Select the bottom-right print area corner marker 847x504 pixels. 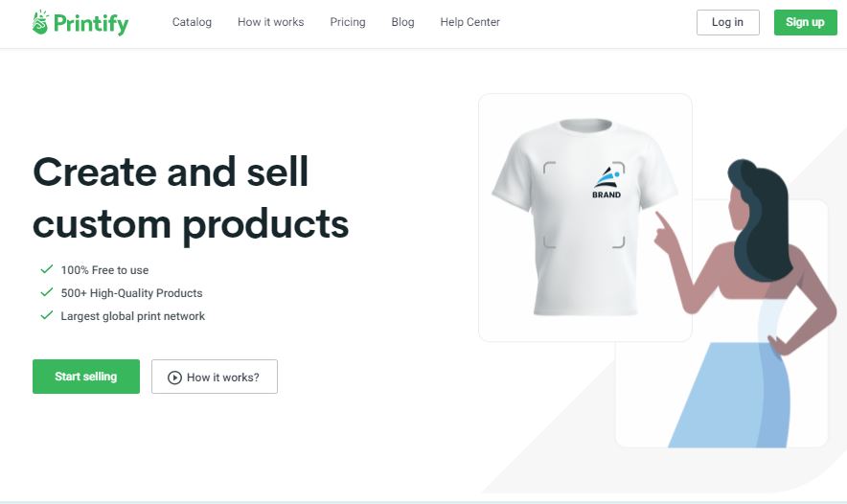click(619, 242)
